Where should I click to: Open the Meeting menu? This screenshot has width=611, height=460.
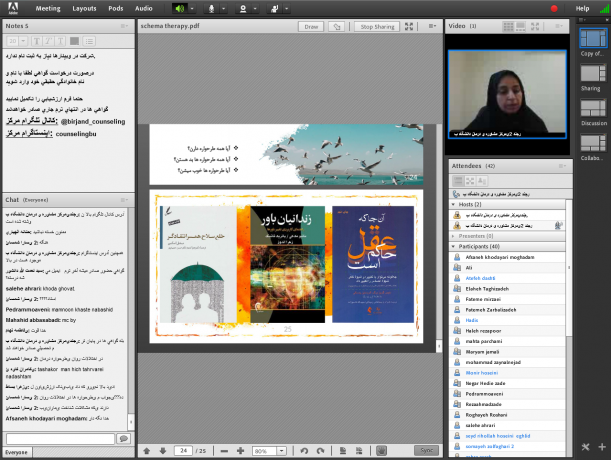coord(48,8)
